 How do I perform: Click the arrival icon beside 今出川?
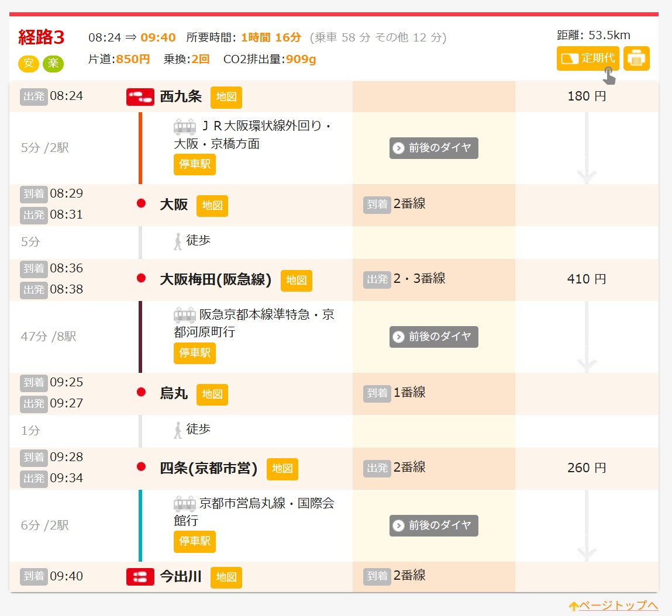click(x=140, y=577)
